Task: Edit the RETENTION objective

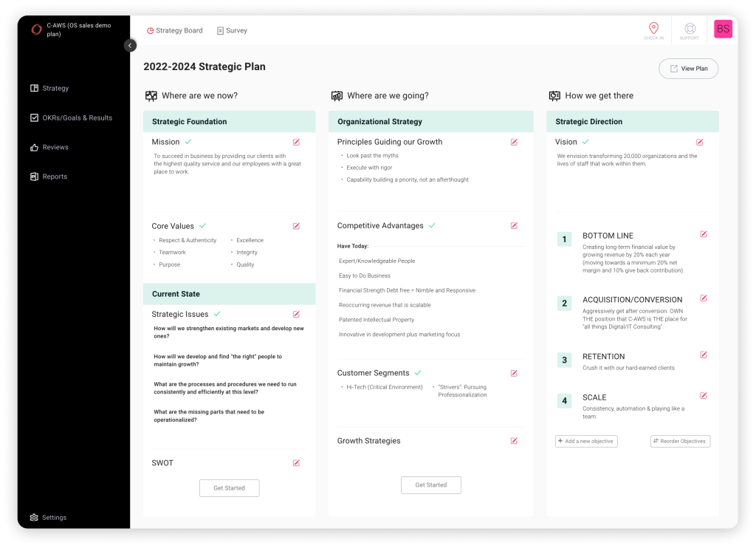Action: pyautogui.click(x=704, y=355)
